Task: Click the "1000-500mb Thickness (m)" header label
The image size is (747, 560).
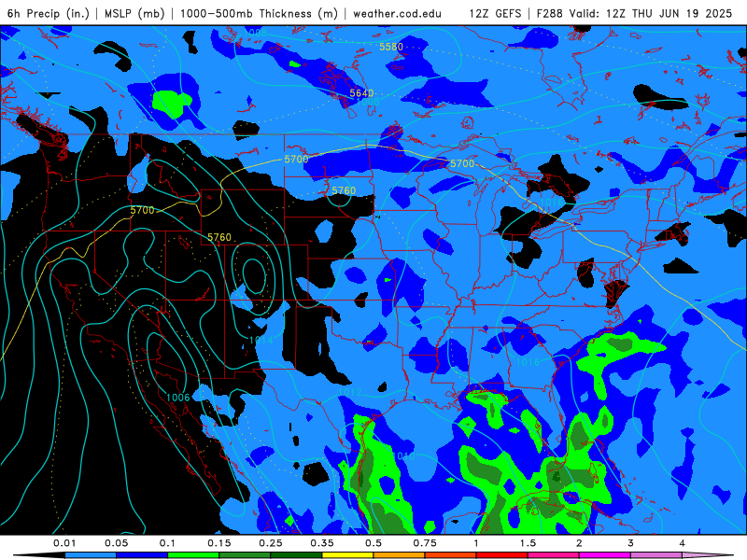Action: 260,14
